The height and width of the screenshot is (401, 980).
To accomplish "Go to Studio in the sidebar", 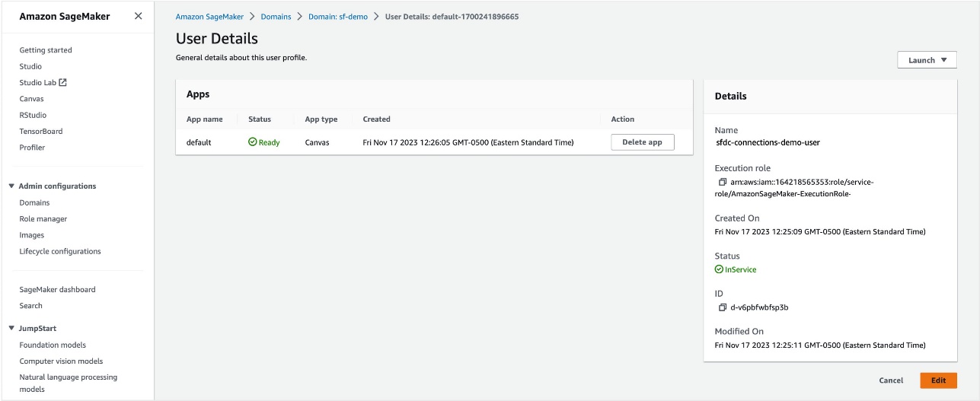I will click(x=30, y=66).
